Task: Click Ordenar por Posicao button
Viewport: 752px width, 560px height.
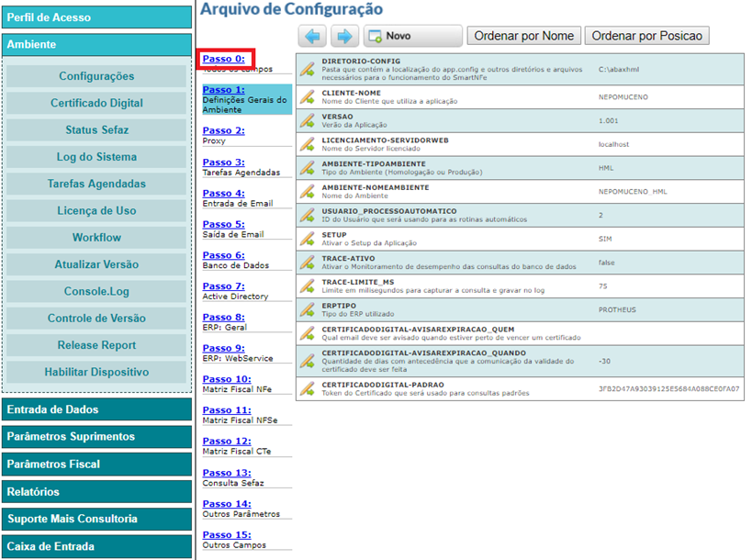Action: pyautogui.click(x=646, y=36)
